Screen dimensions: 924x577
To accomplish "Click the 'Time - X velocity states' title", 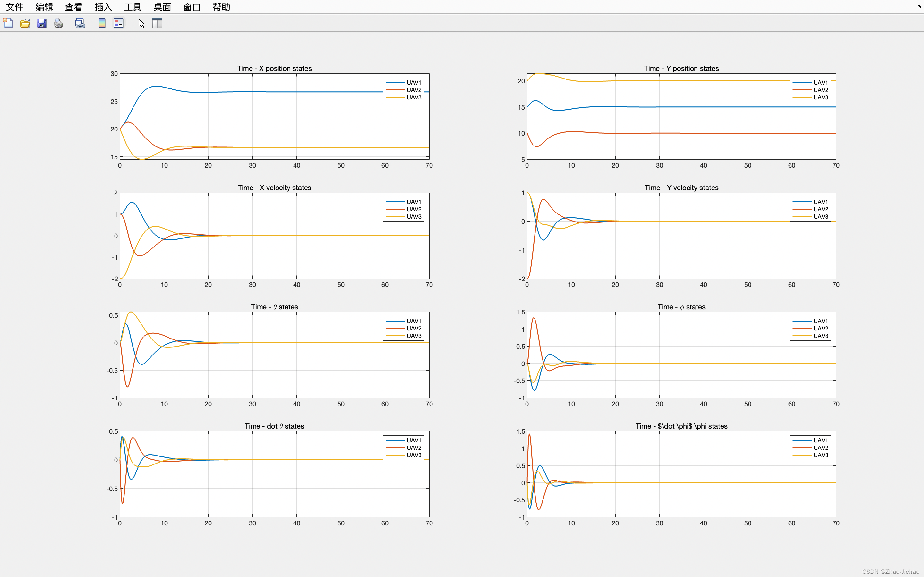I will (274, 188).
